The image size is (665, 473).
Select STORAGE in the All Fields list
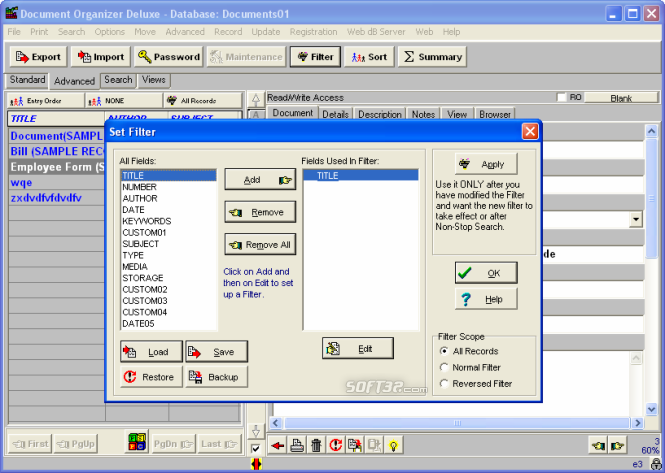[168, 278]
